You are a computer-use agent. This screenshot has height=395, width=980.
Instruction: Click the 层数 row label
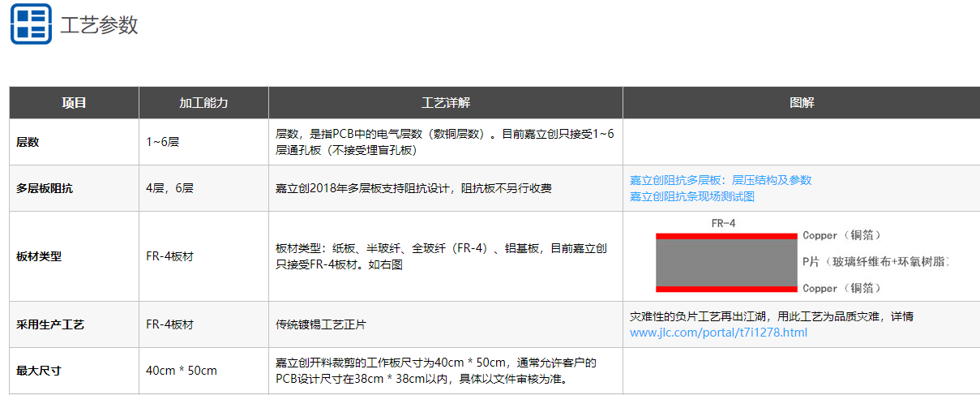click(28, 142)
